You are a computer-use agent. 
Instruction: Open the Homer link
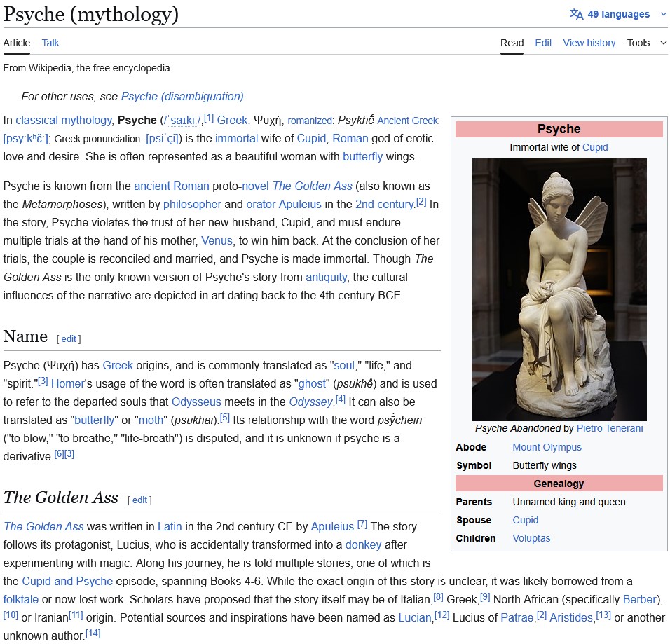68,383
